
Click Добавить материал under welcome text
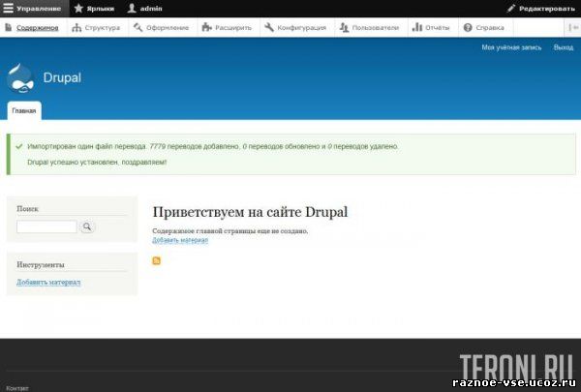[x=180, y=240]
